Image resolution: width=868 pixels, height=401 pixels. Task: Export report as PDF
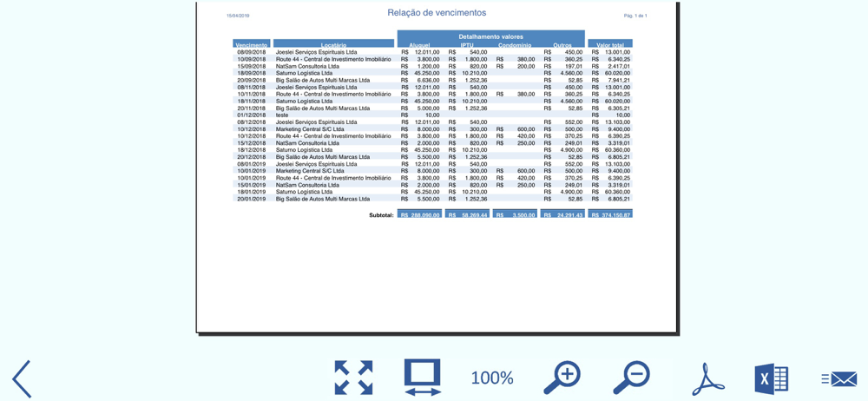[x=708, y=378]
